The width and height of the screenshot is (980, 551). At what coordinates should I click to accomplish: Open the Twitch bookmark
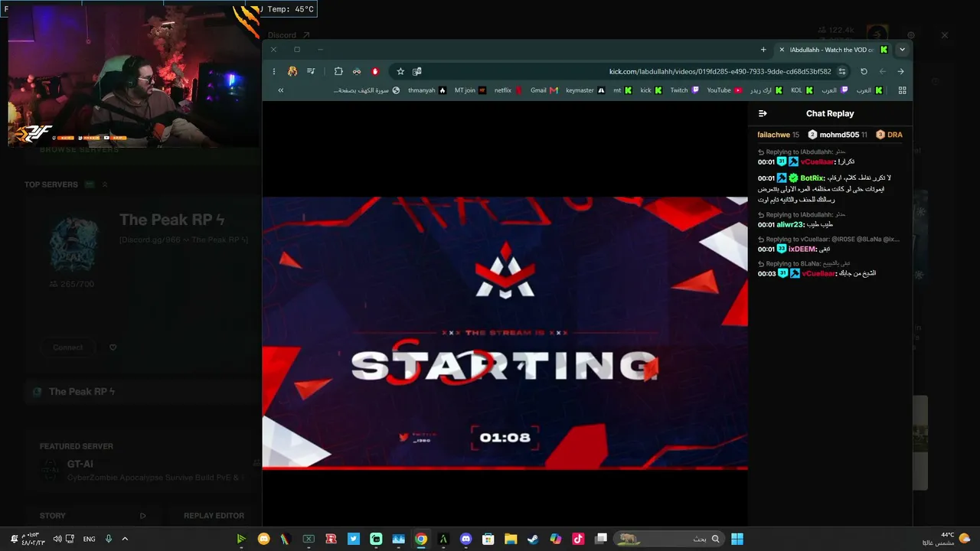[684, 90]
